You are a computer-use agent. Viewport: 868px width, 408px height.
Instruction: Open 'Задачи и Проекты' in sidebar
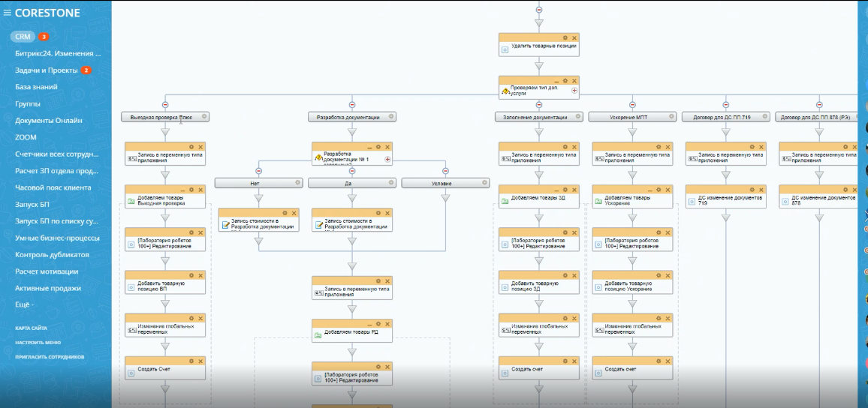pyautogui.click(x=47, y=70)
